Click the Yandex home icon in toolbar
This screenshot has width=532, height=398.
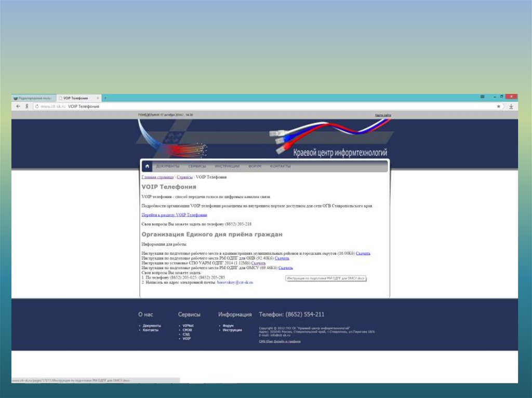point(26,106)
